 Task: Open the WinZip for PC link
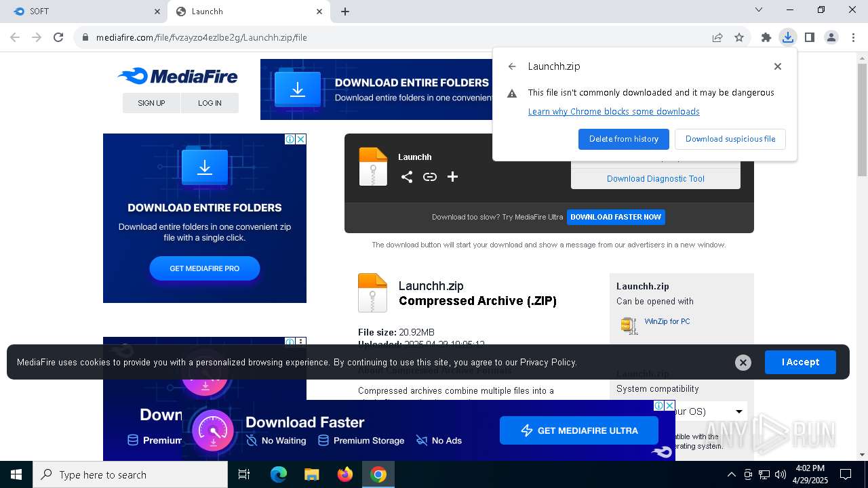point(667,321)
